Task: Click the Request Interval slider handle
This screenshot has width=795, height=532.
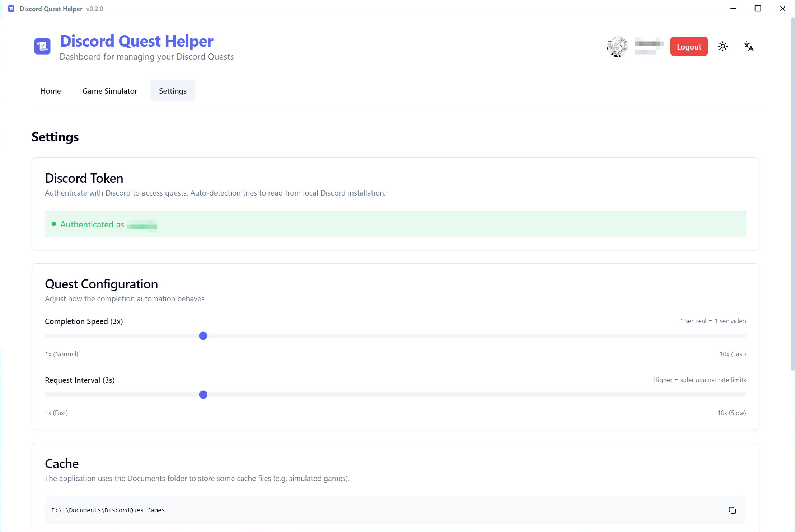Action: [203, 395]
